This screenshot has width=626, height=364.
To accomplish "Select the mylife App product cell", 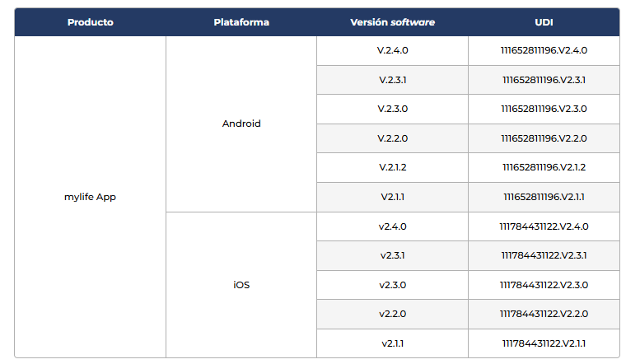I will pos(91,197).
